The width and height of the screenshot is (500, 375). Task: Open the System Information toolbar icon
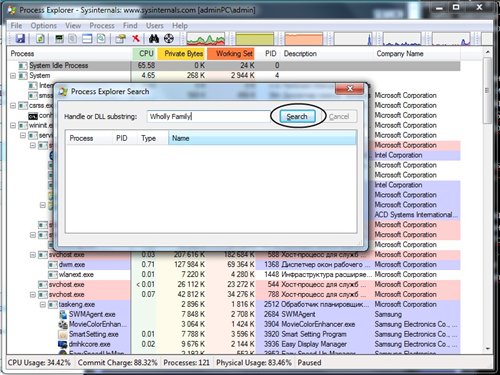click(x=59, y=39)
